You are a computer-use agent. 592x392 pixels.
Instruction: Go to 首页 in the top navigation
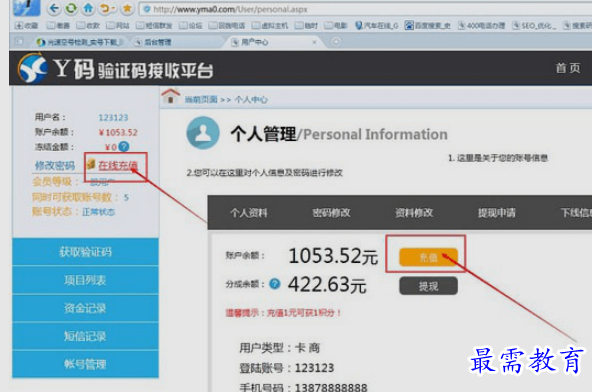(567, 68)
